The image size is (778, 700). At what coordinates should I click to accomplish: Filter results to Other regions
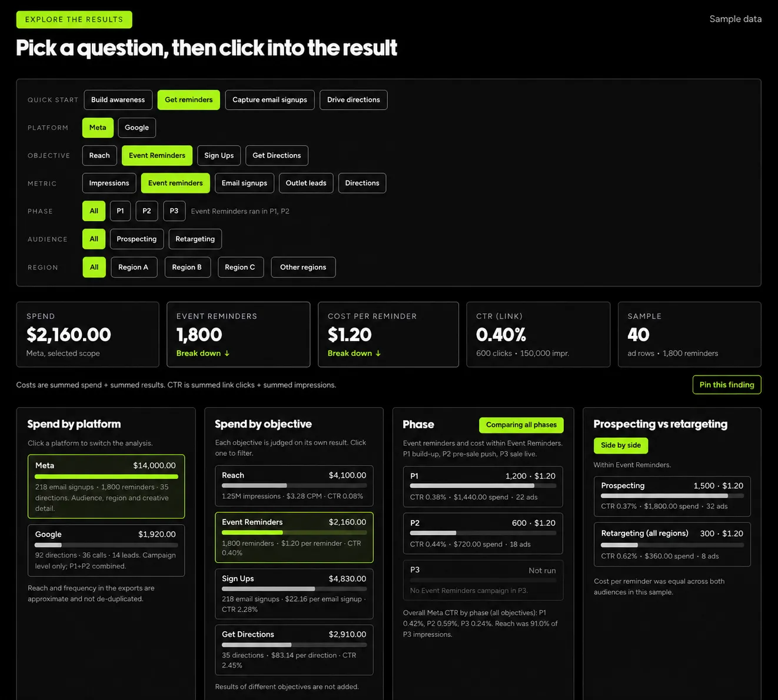pyautogui.click(x=303, y=267)
